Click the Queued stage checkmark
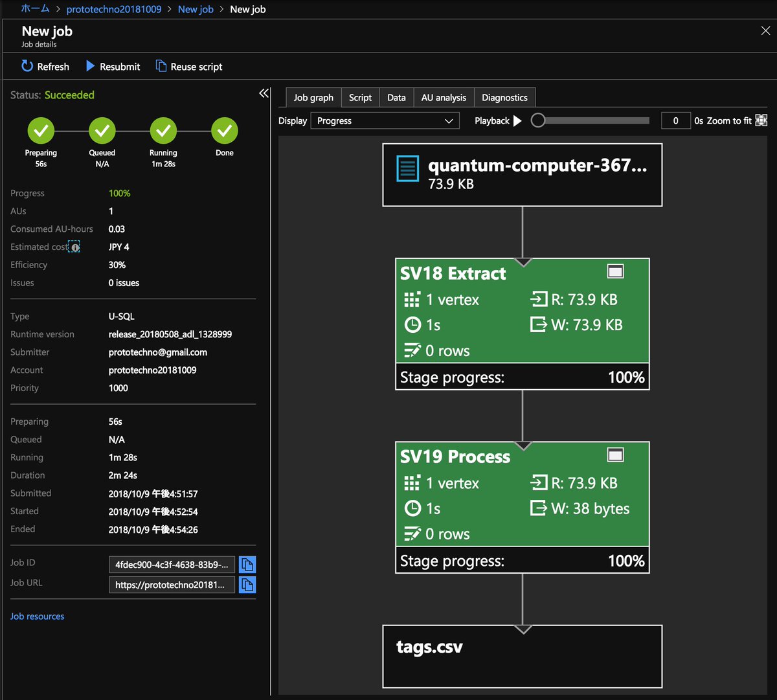777x700 pixels. pyautogui.click(x=102, y=131)
